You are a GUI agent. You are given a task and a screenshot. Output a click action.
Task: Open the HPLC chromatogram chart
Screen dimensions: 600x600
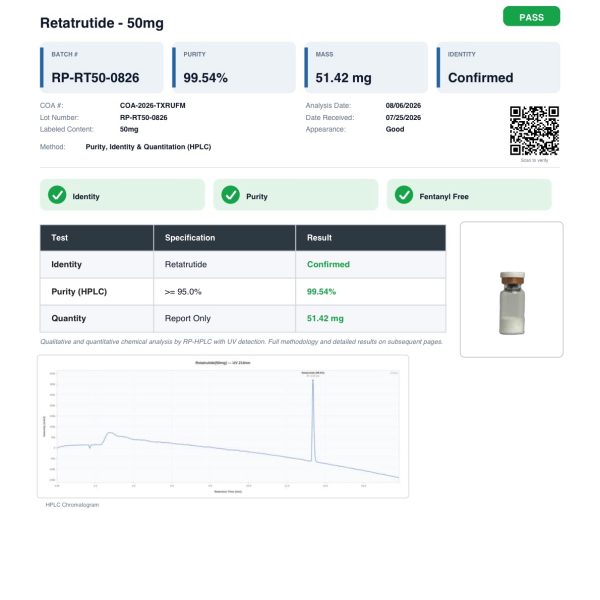tap(223, 426)
